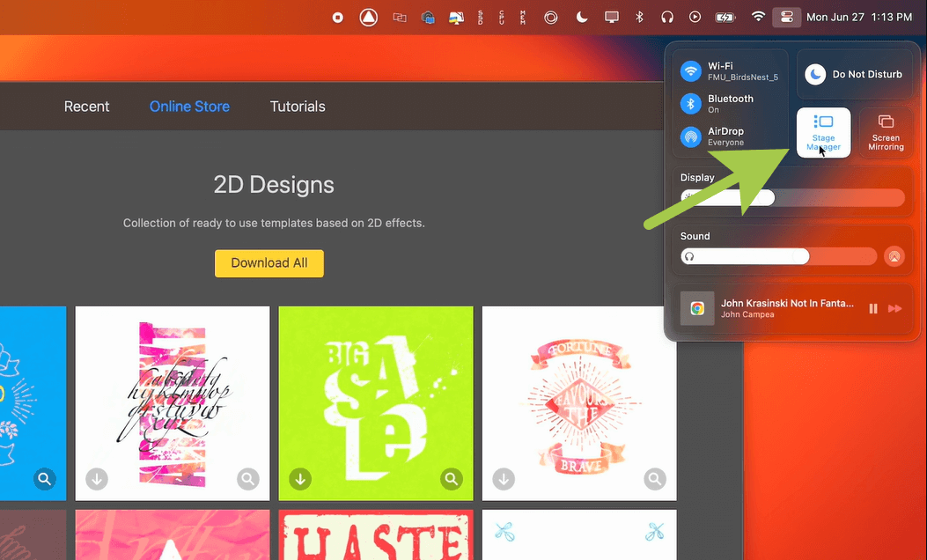Preview the blue template with magnifier icon
Screen dimensions: 927x560
click(45, 479)
